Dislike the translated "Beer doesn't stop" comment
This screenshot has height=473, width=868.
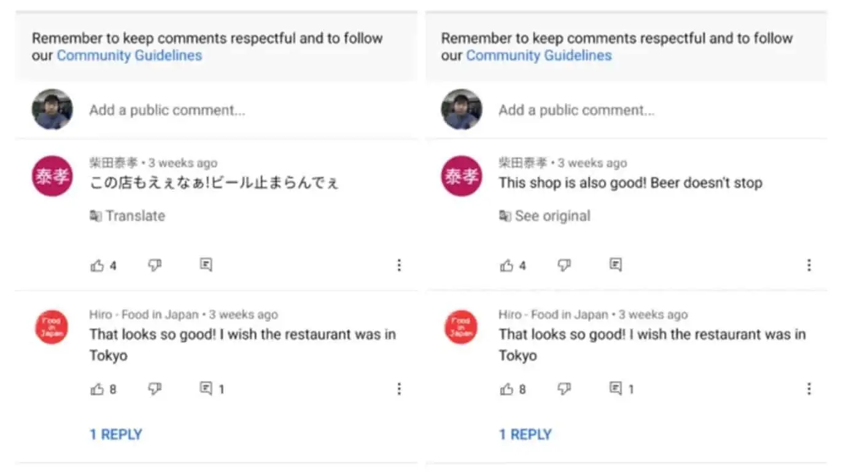click(x=564, y=265)
